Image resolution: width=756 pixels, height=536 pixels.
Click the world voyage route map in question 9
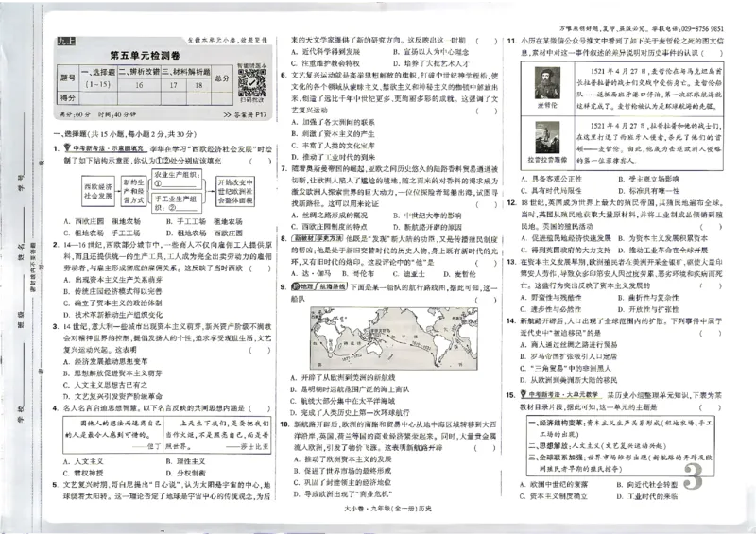pyautogui.click(x=394, y=337)
